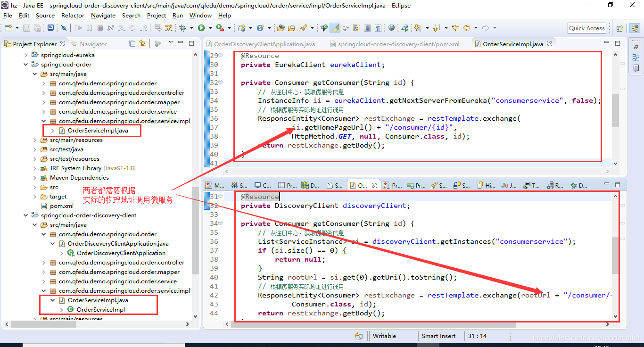Open the Project menu
The height and width of the screenshot is (347, 644).
click(x=157, y=15)
